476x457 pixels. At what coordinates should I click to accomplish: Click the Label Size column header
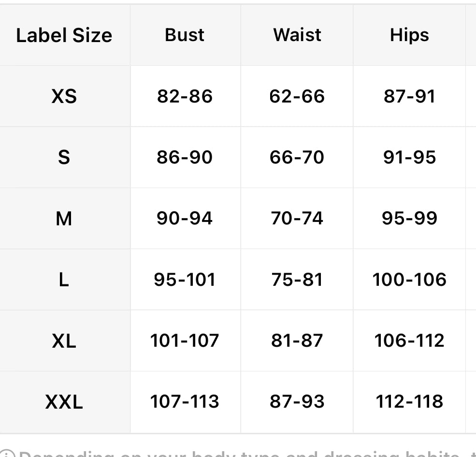(x=64, y=35)
